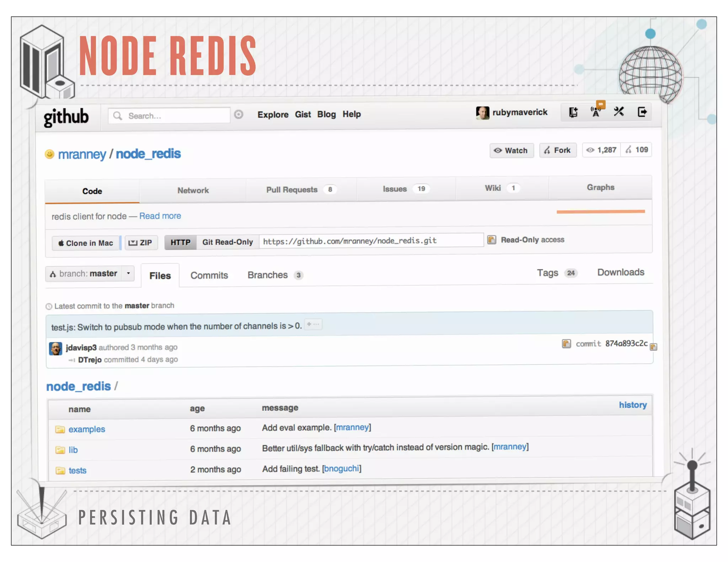Click rubymaverick avatar image

(482, 113)
